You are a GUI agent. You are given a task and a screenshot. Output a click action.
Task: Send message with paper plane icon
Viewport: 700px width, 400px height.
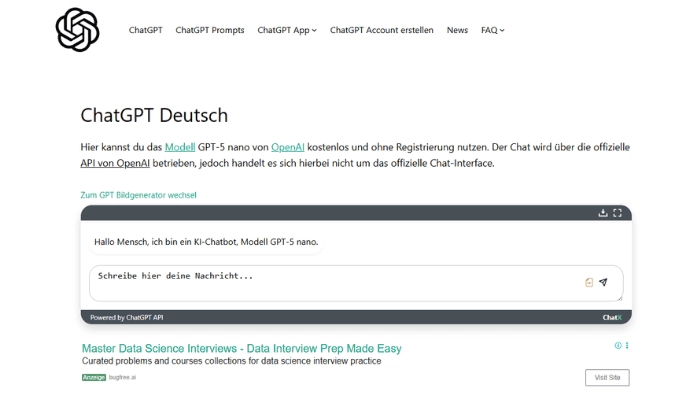[x=603, y=282]
